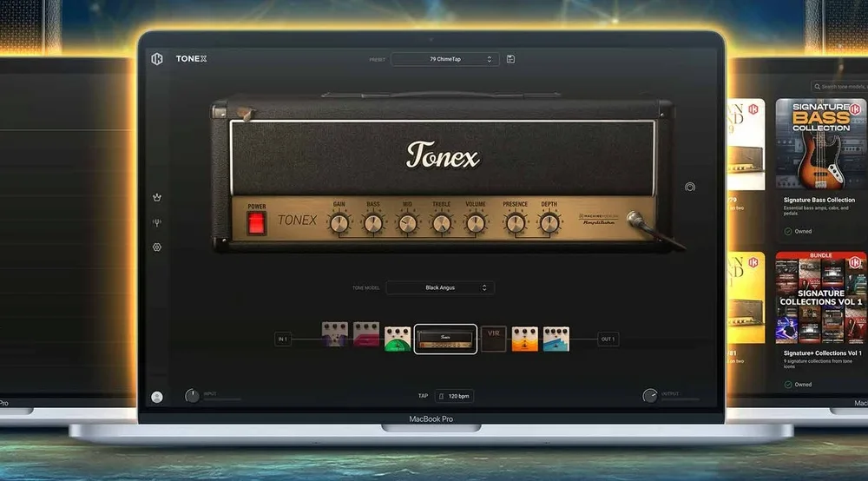
Task: Click the TAP tempo button
Action: (x=423, y=396)
